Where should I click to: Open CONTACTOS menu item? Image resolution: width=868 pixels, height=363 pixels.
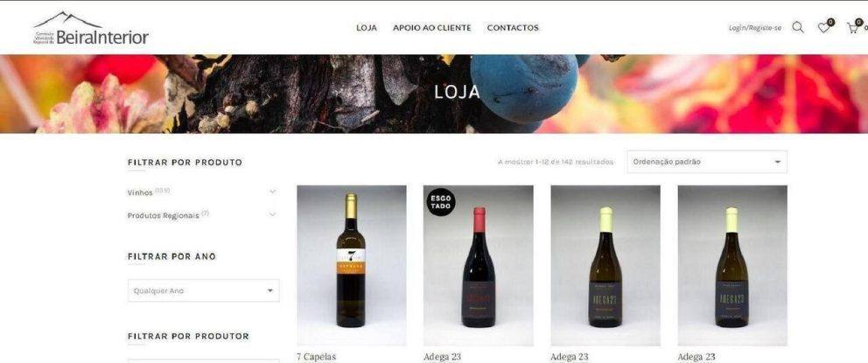coord(513,28)
